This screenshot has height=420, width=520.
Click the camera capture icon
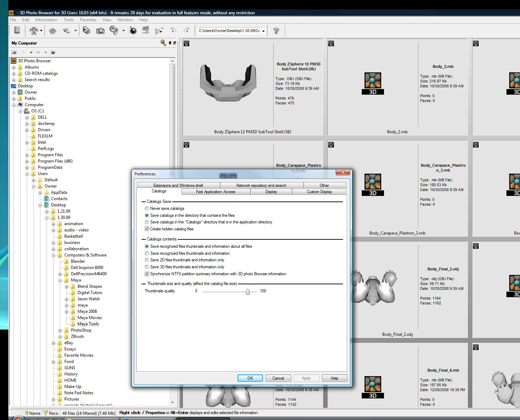[x=100, y=31]
